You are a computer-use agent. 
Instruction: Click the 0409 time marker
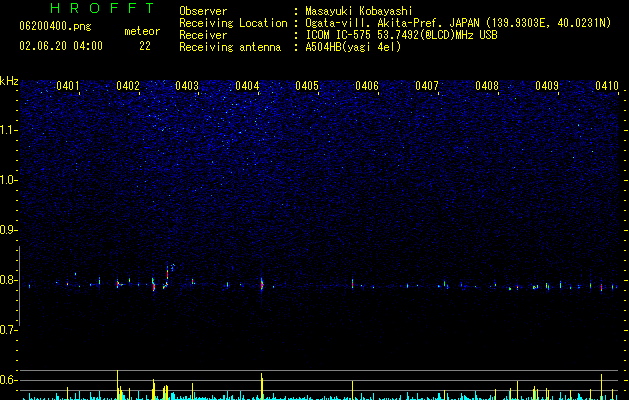click(547, 86)
